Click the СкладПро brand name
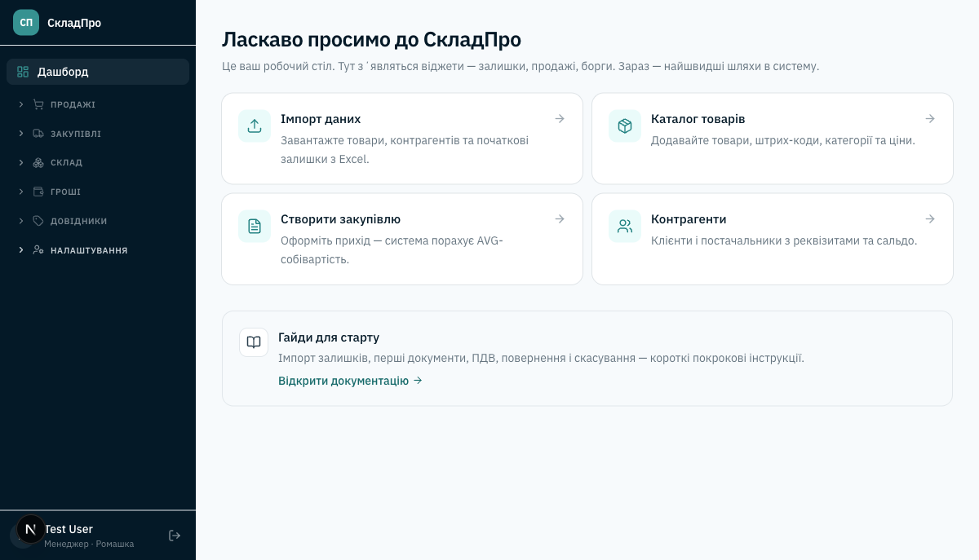The height and width of the screenshot is (560, 979). pos(74,23)
